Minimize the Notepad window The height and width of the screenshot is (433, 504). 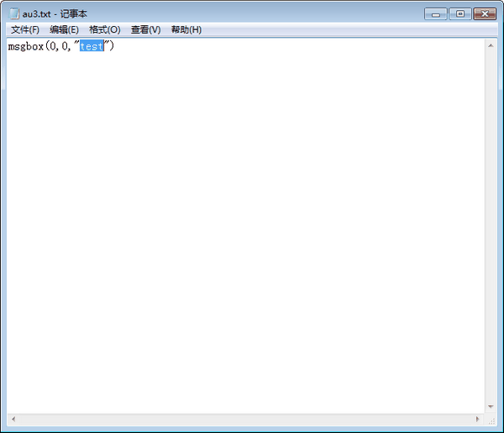(x=435, y=14)
